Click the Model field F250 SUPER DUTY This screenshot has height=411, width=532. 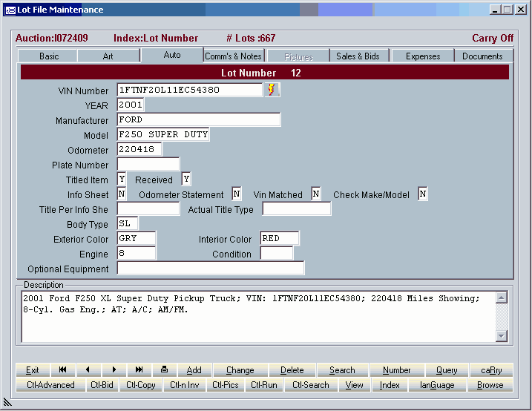(163, 134)
